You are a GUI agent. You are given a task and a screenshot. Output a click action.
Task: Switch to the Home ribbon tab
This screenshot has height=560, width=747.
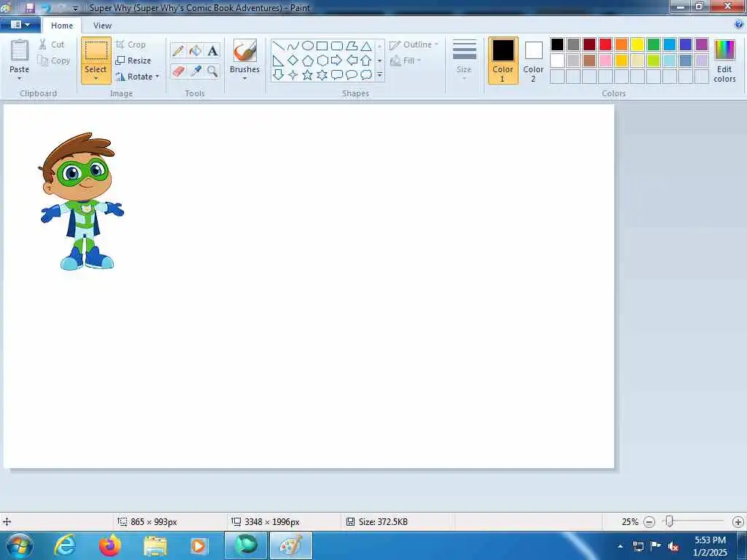62,26
